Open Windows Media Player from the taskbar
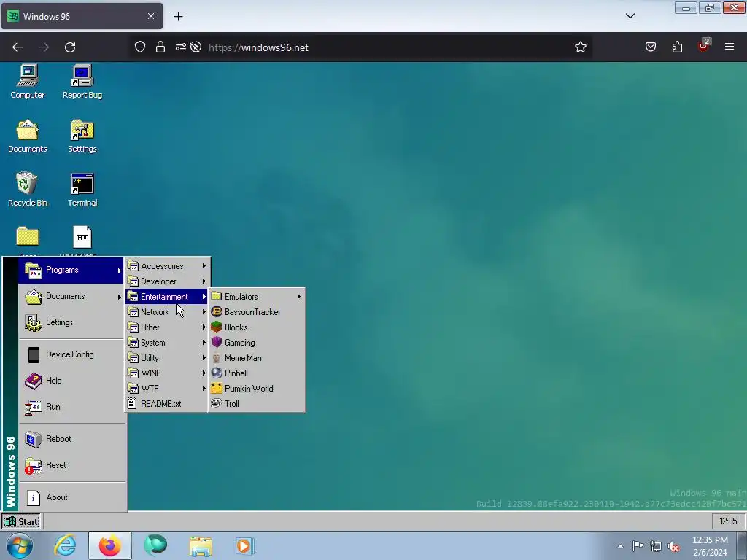Image resolution: width=747 pixels, height=560 pixels. pyautogui.click(x=245, y=545)
